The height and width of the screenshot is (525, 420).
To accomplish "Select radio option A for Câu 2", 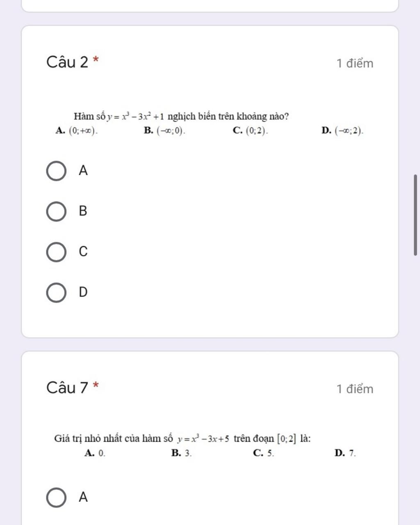I will [56, 171].
